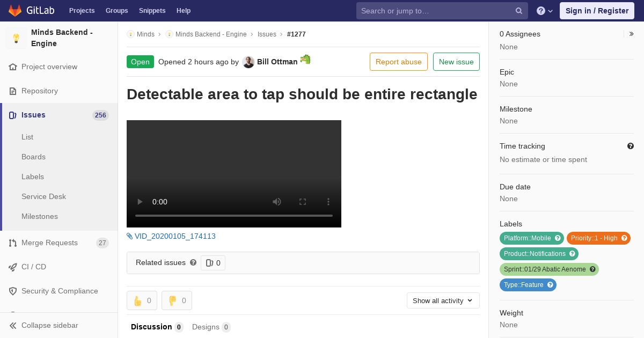Click the #1277 breadcrumb link
Image resolution: width=644 pixels, height=338 pixels.
296,34
